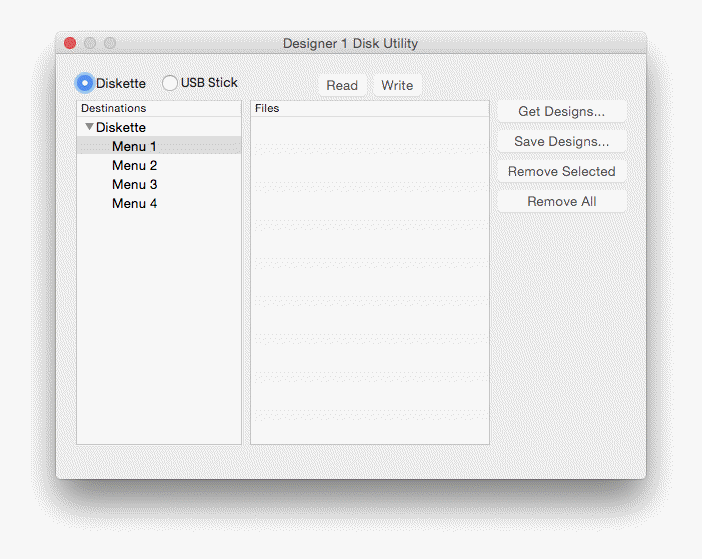702x559 pixels.
Task: Open the Get Designs... dialog
Action: (x=561, y=111)
